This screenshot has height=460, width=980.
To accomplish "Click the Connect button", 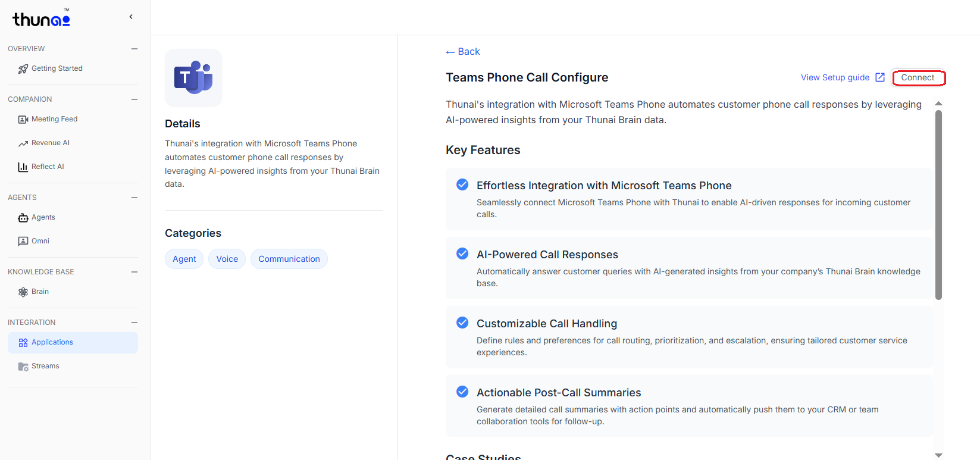I will click(918, 77).
